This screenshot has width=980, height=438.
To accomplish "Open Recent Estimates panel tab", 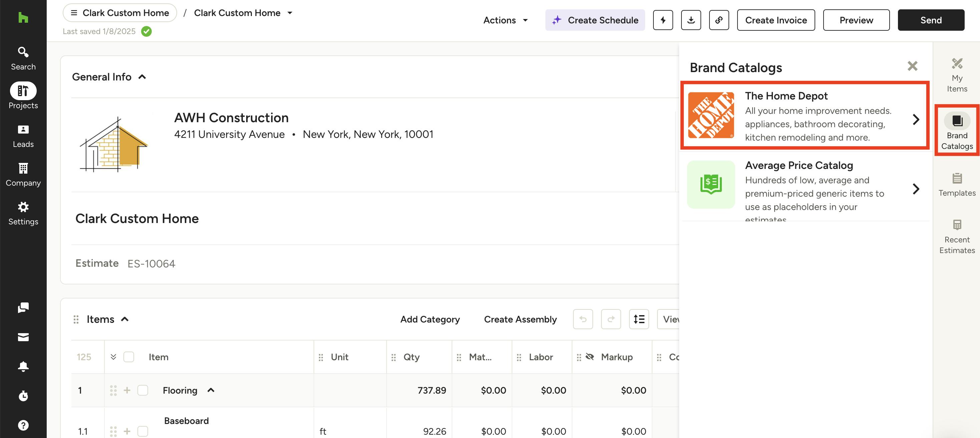I will [x=957, y=237].
